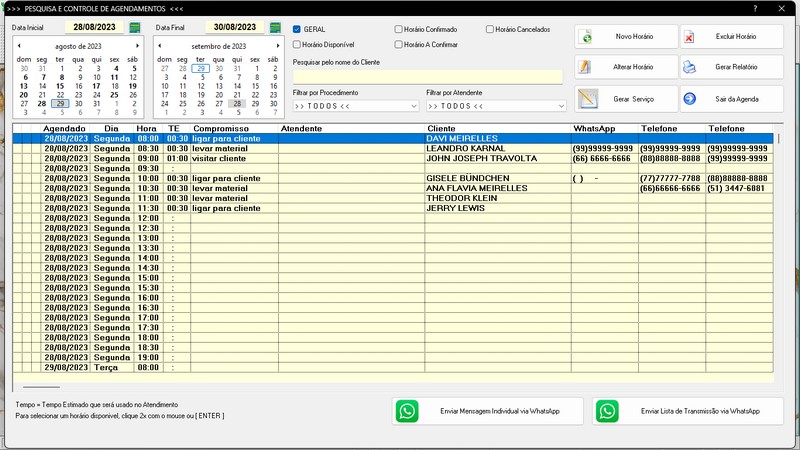This screenshot has height=450, width=800.
Task: Go to next month in agosto calendar
Action: (137, 46)
